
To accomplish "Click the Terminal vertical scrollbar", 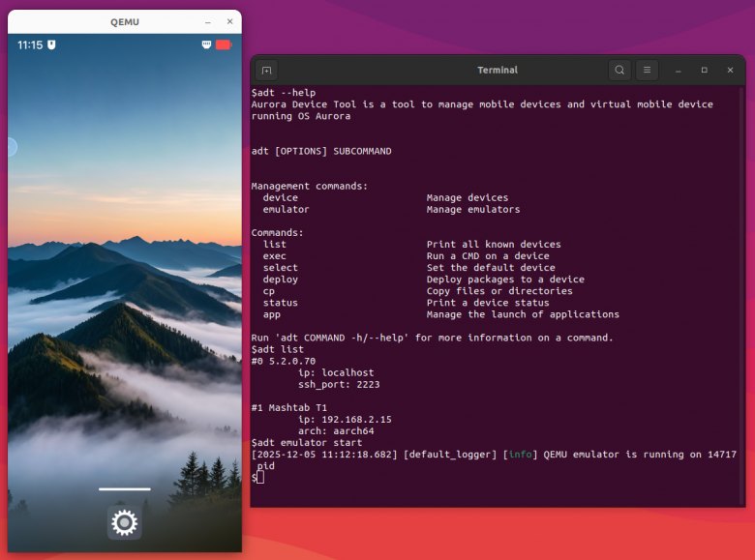I will point(742,294).
